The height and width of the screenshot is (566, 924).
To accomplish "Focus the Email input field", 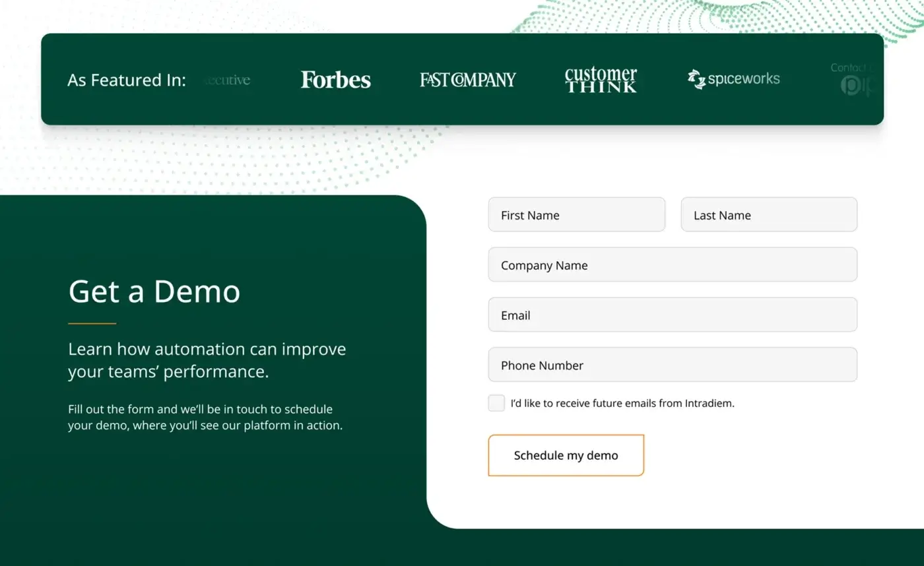I will (x=673, y=315).
